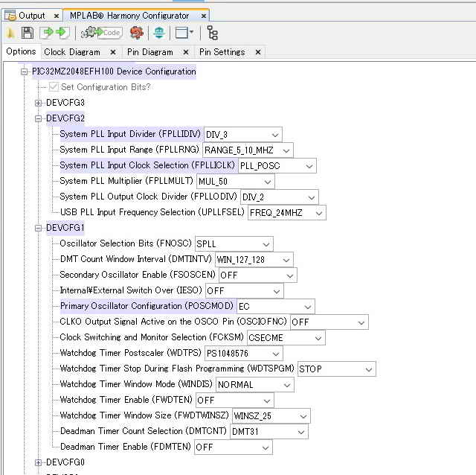Open the DMTINTV WIN_127_128 dropdown
The height and width of the screenshot is (475, 476).
coord(254,260)
